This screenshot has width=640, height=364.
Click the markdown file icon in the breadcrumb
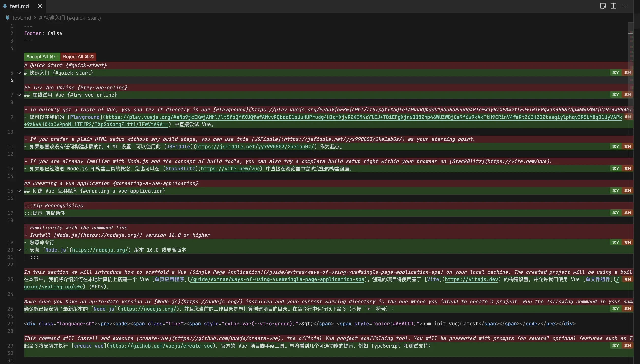pyautogui.click(x=7, y=18)
